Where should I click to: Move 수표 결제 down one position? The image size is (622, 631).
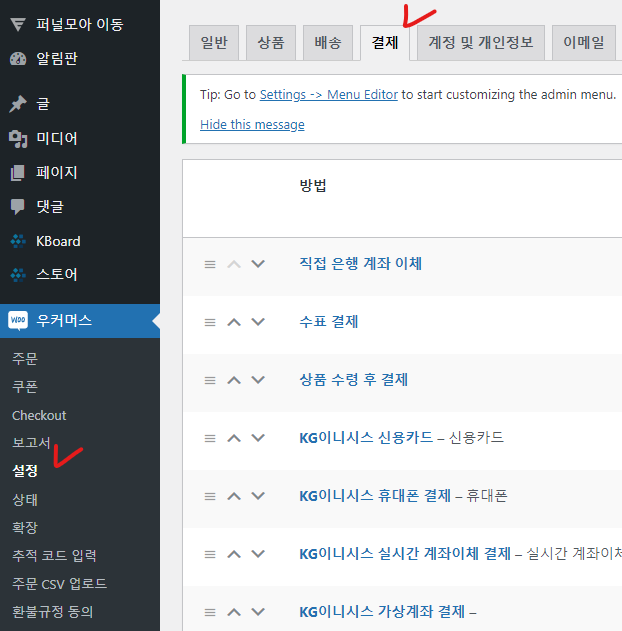pyautogui.click(x=258, y=322)
